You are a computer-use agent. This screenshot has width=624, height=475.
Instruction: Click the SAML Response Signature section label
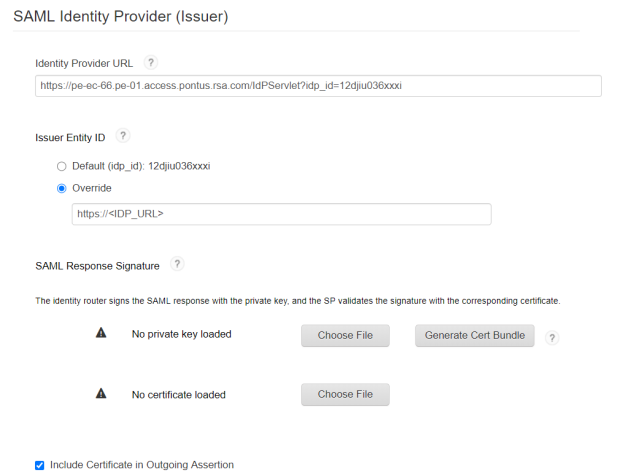pyautogui.click(x=97, y=266)
